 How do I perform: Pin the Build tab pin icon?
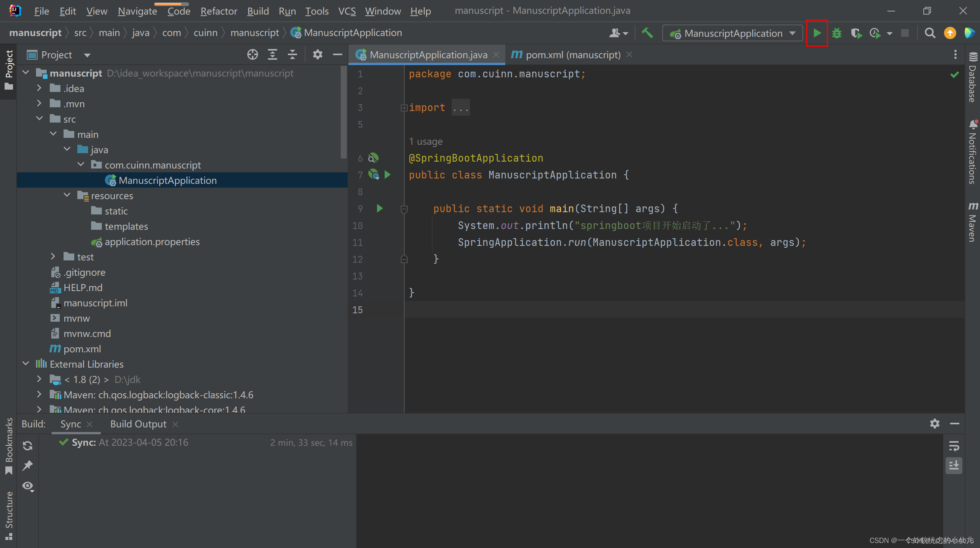28,466
